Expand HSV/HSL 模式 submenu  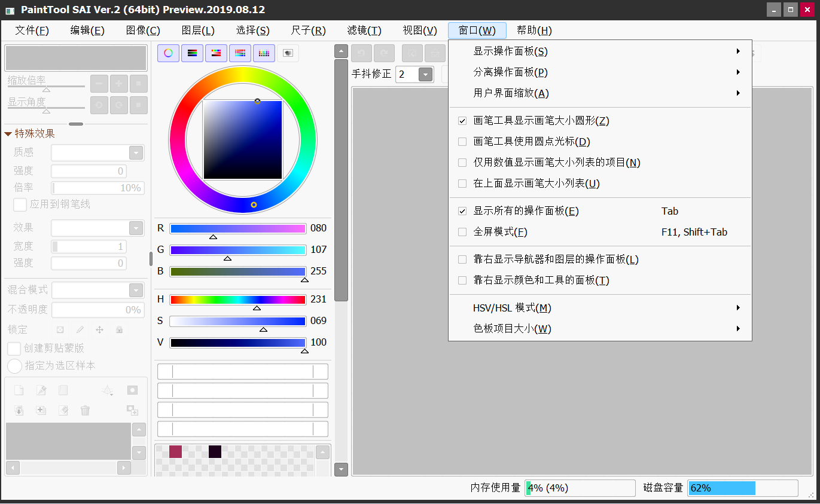[x=600, y=307]
